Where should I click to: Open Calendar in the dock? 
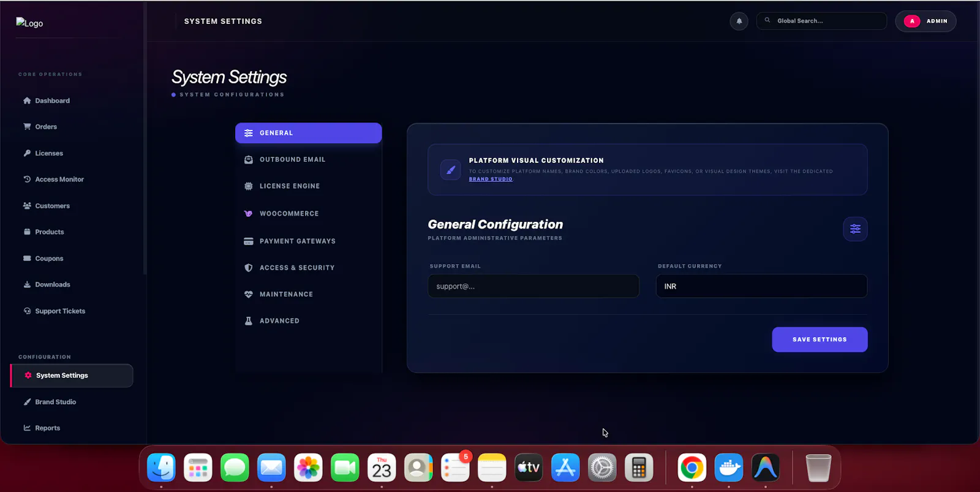[382, 468]
